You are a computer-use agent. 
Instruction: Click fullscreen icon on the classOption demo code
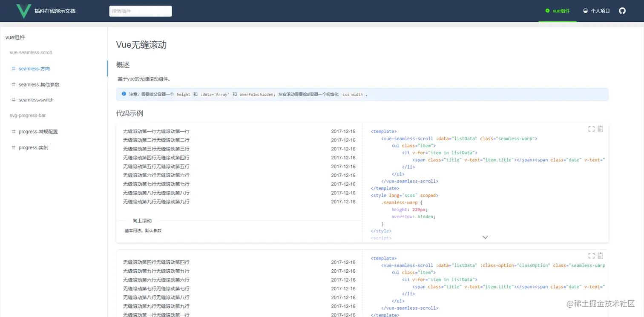pyautogui.click(x=591, y=256)
